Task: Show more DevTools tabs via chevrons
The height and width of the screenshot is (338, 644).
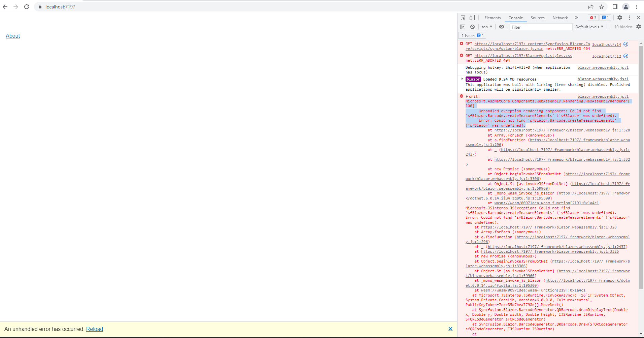Action: click(576, 18)
